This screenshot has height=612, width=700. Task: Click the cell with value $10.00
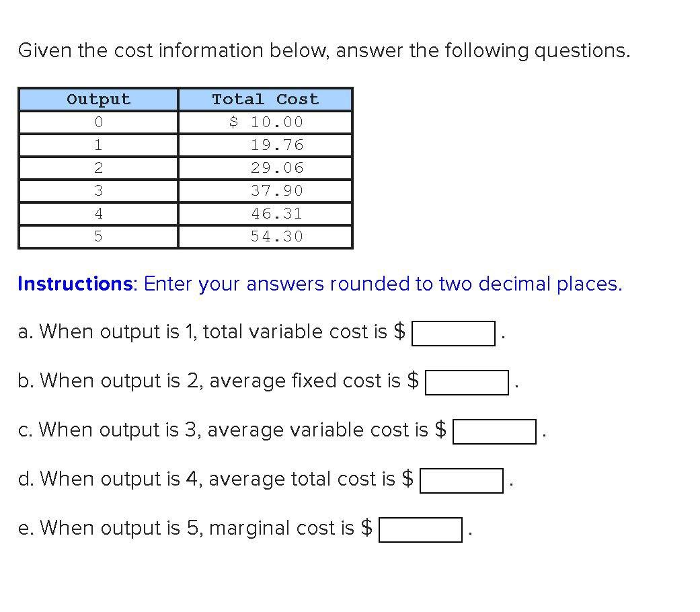point(266,122)
